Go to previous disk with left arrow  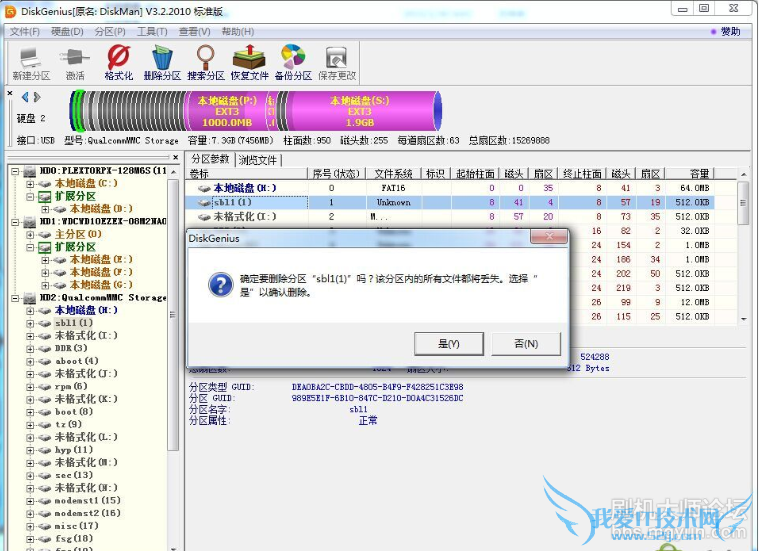25,97
